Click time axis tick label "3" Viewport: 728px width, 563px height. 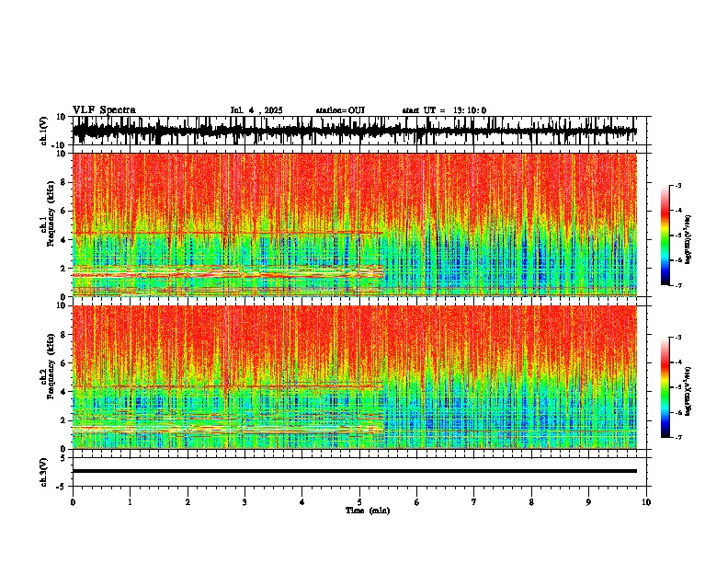(x=245, y=502)
